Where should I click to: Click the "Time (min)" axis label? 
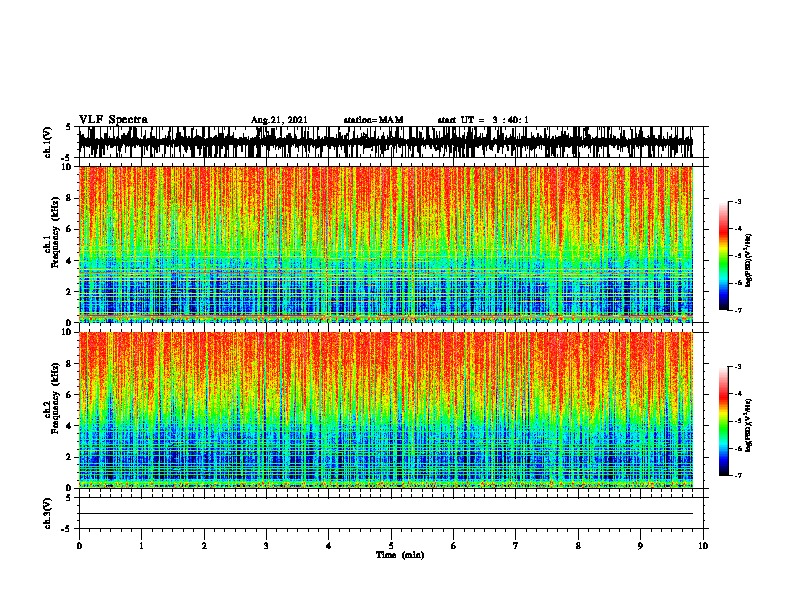click(x=400, y=555)
